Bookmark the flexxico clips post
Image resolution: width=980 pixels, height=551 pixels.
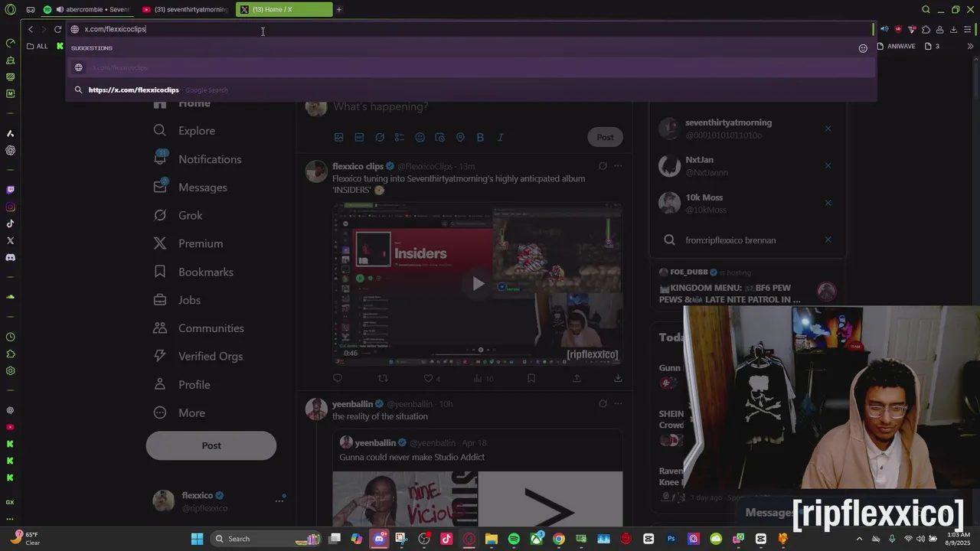[531, 378]
